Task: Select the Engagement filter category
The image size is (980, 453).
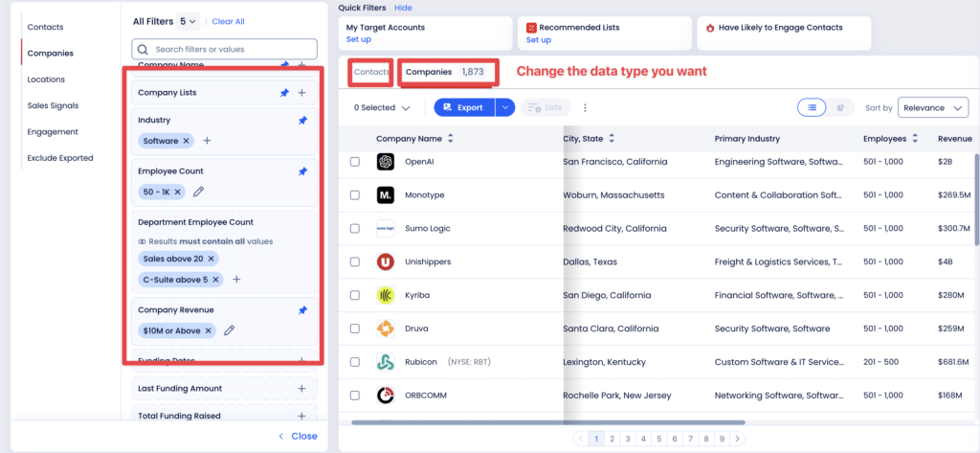Action: 53,132
